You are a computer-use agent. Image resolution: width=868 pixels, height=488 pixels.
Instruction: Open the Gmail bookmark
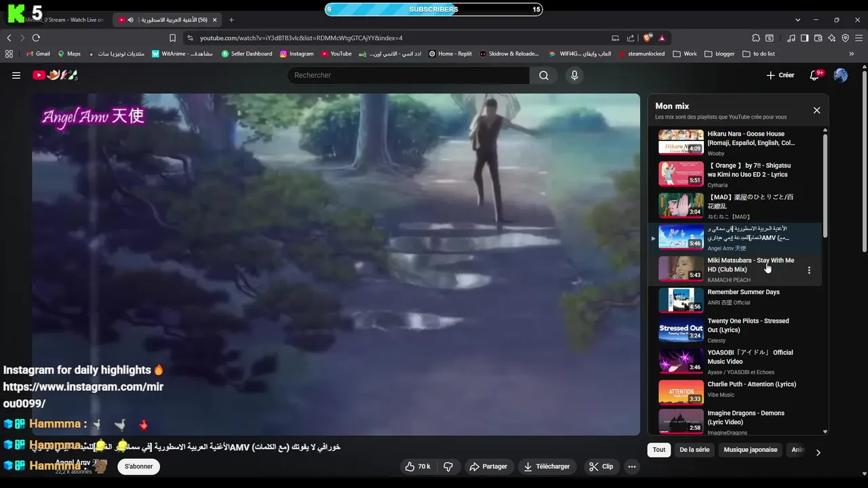pos(38,54)
